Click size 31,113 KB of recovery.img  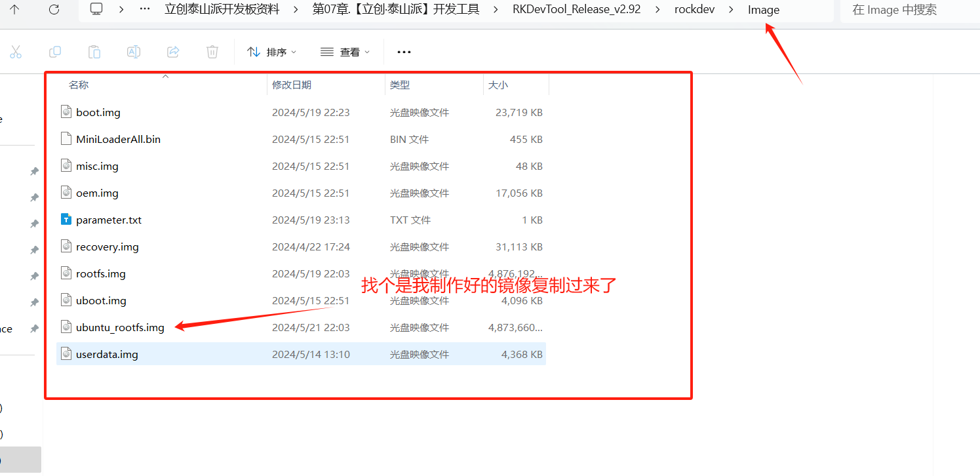click(x=519, y=247)
